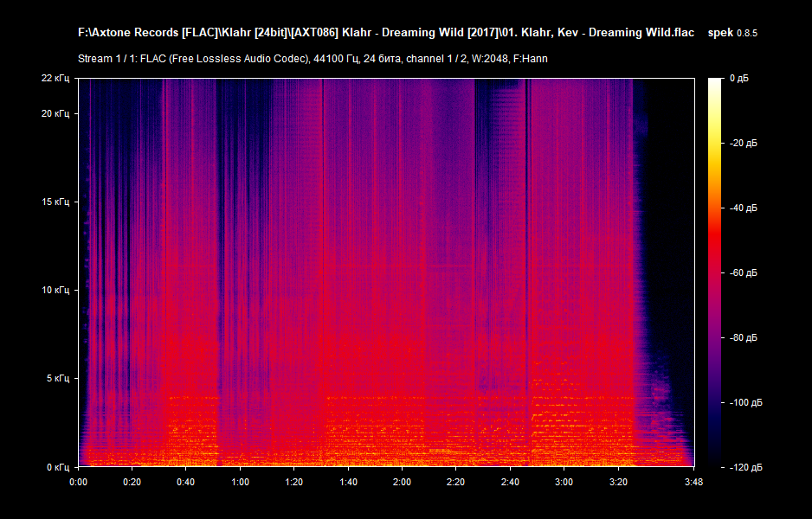This screenshot has height=519, width=812.
Task: Click the 1:00 time axis label
Action: [240, 483]
